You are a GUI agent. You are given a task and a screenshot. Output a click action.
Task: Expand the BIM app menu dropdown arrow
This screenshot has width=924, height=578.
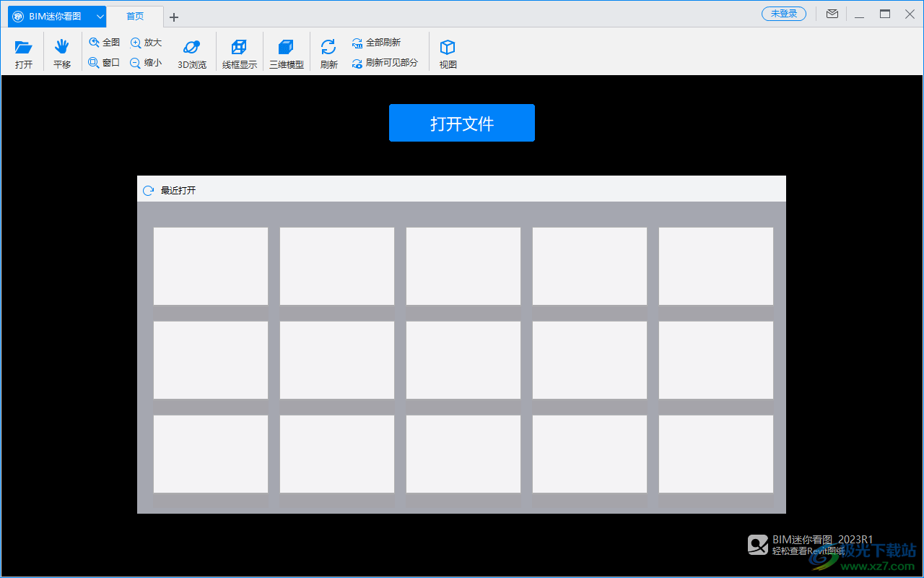(100, 16)
